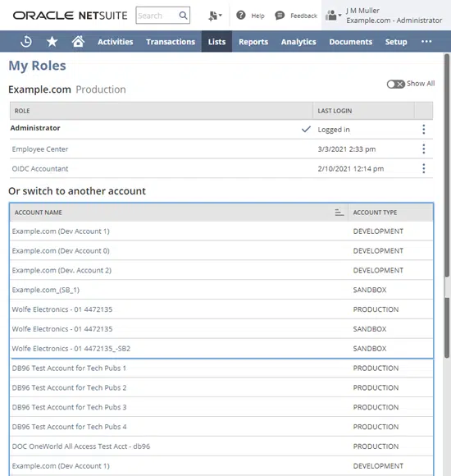Switch to the Employee Center role

pyautogui.click(x=40, y=149)
